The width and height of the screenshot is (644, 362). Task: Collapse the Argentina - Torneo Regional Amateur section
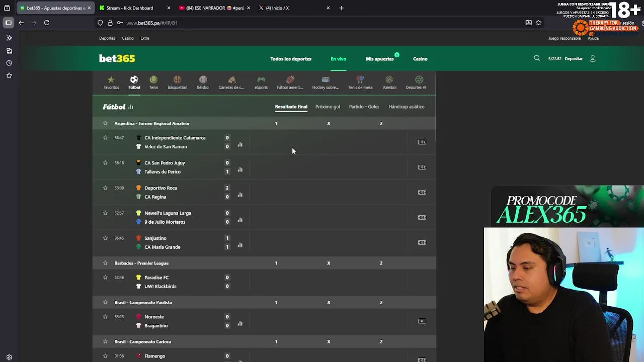tap(152, 123)
